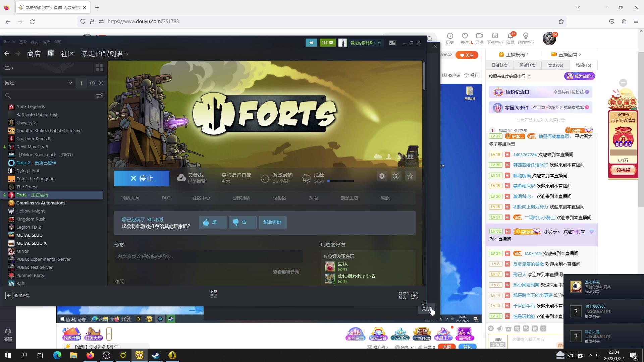Open the DLC tab for Forts
The width and height of the screenshot is (644, 362).
pos(166,198)
